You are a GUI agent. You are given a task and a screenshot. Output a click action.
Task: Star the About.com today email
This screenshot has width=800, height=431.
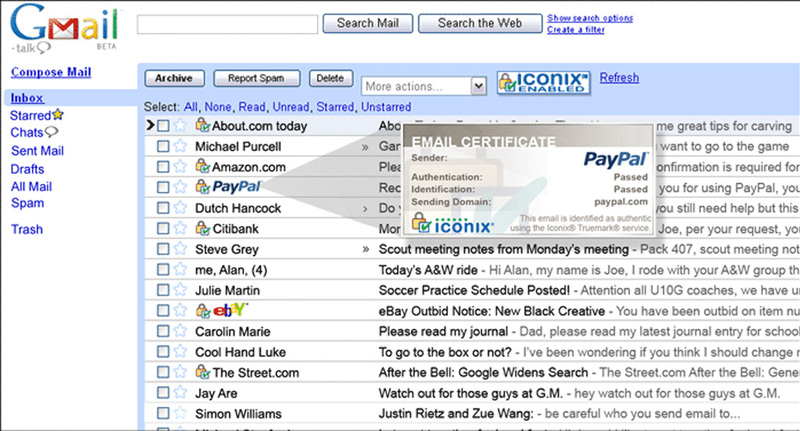tap(180, 125)
